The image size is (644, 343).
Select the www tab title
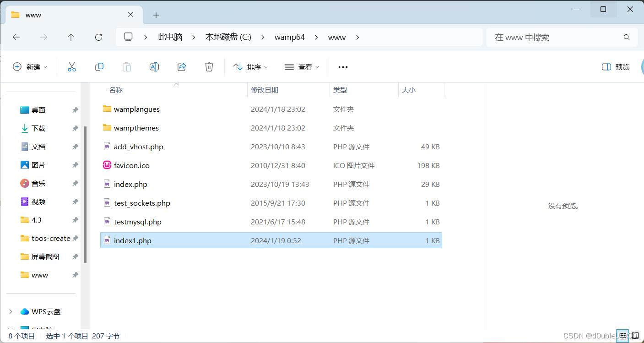coord(33,15)
